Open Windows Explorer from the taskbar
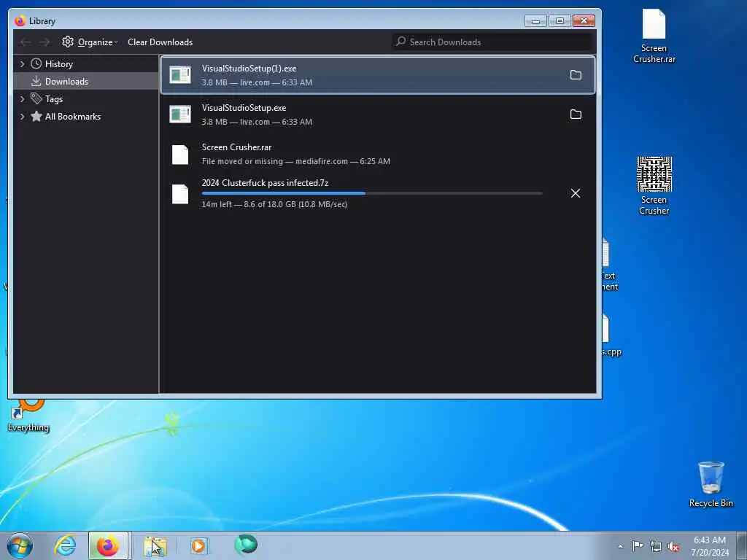This screenshot has width=747, height=560. (156, 546)
